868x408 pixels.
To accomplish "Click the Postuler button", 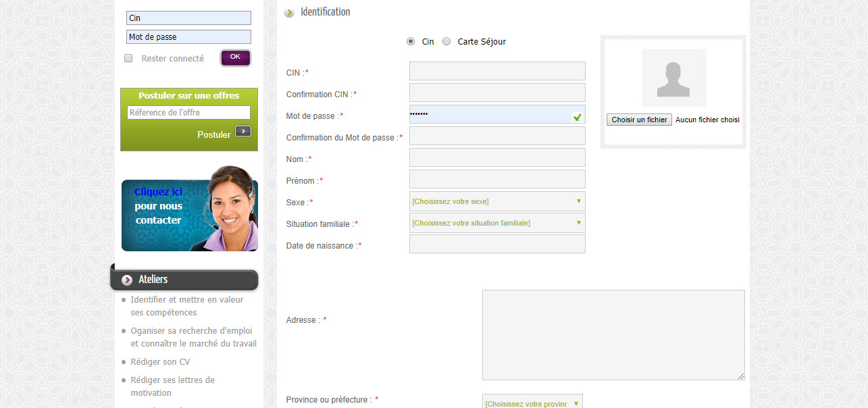I will click(x=214, y=134).
